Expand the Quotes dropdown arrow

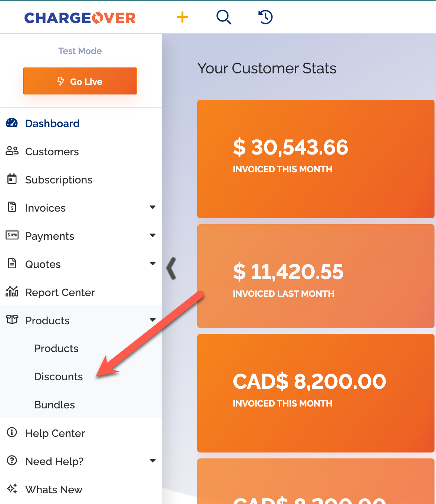point(152,263)
